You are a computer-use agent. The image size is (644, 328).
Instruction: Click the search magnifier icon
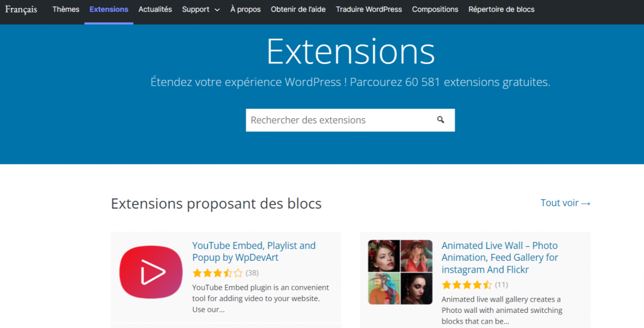441,120
